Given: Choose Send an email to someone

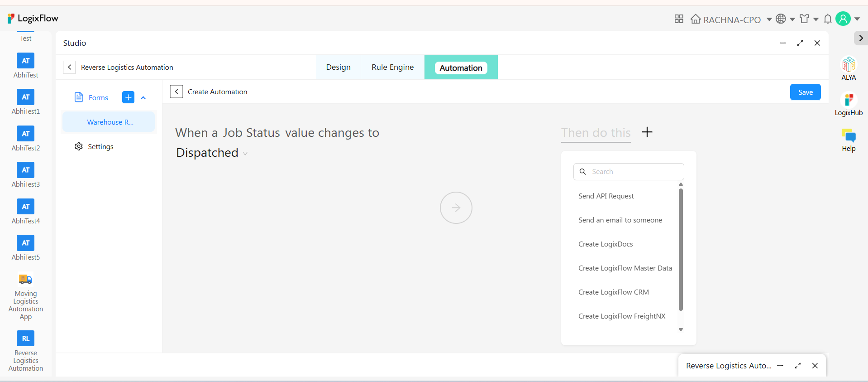Looking at the screenshot, I should coord(620,220).
